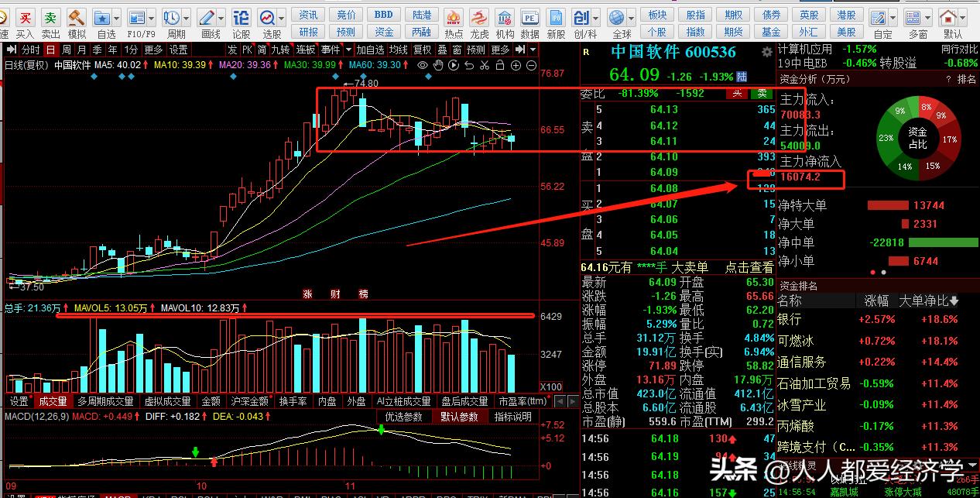The width and height of the screenshot is (980, 498).
Task: Click the gear settings icon beside stock name
Action: 766,51
